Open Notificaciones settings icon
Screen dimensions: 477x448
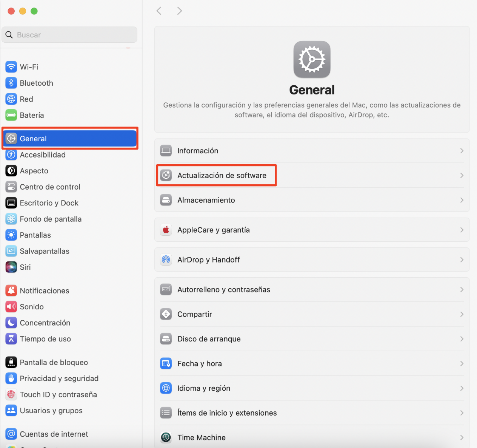(11, 290)
